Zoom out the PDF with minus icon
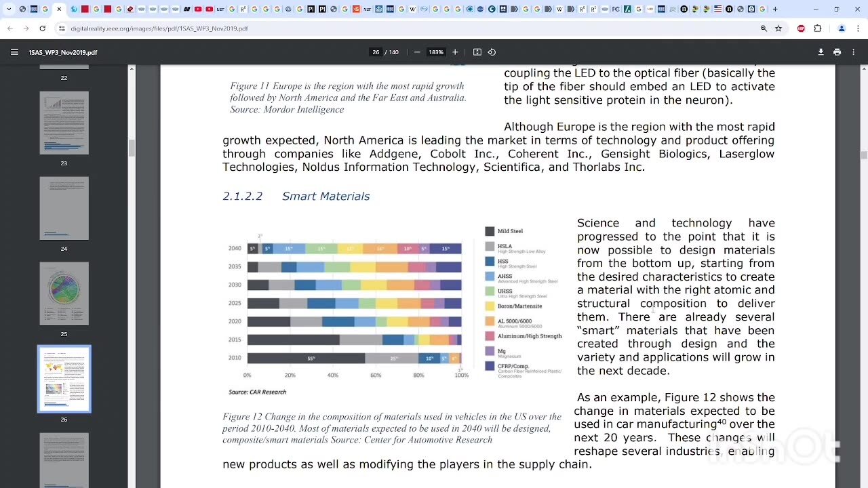 click(417, 52)
